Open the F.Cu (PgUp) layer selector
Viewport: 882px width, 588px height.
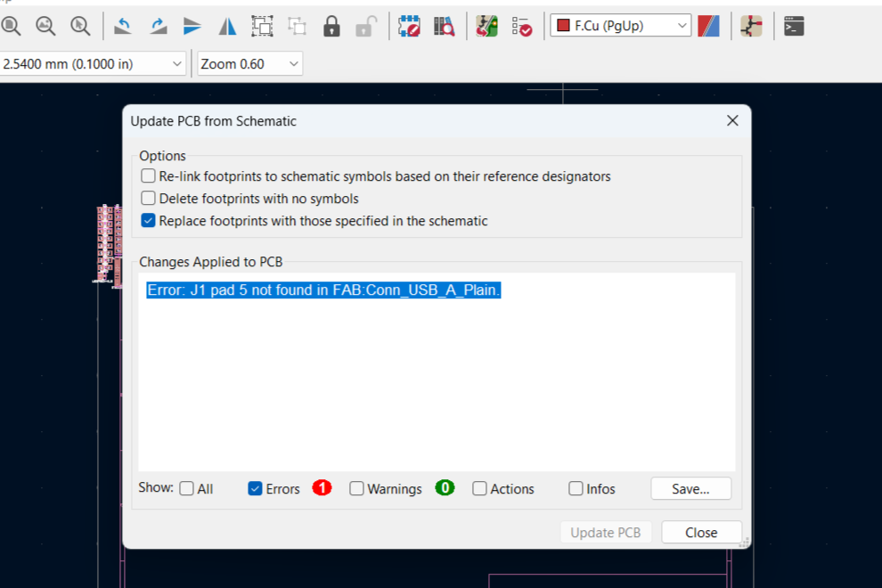point(620,25)
